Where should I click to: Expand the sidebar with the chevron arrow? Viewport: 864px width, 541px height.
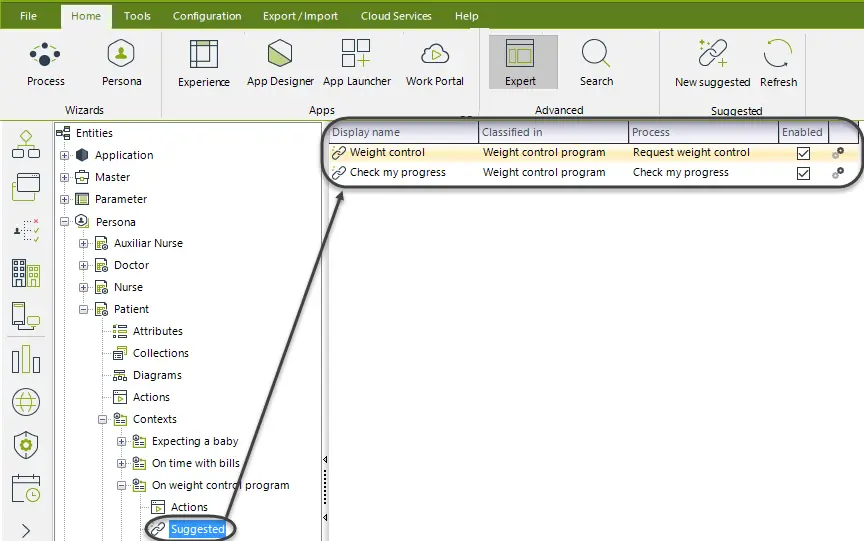pyautogui.click(x=26, y=531)
